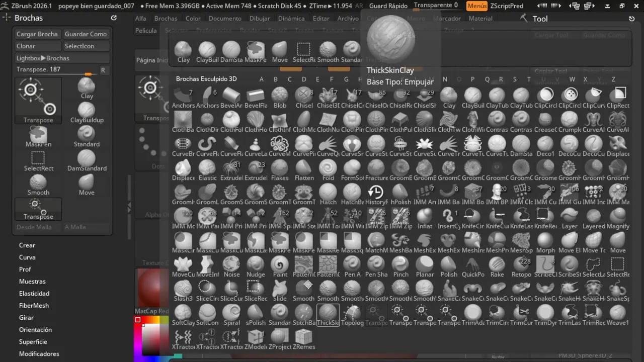Open the Alfa menu
The width and height of the screenshot is (644, 362).
click(141, 18)
